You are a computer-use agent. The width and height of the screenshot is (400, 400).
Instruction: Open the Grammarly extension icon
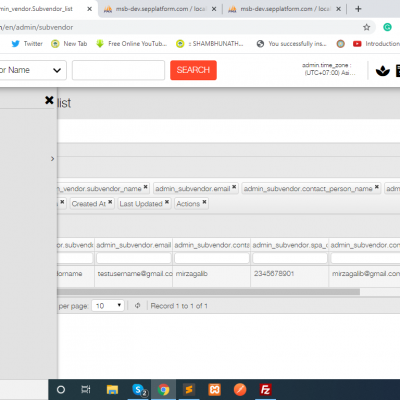pyautogui.click(x=387, y=27)
